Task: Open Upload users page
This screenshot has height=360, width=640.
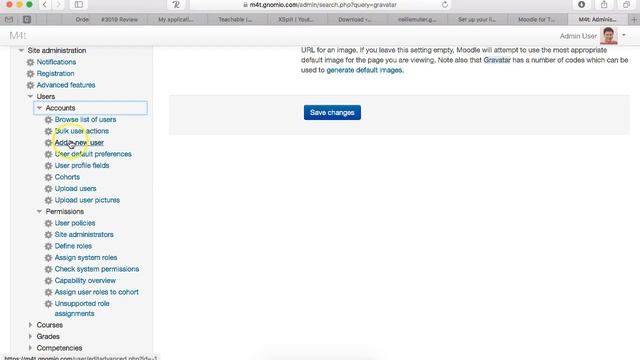Action: [x=76, y=189]
